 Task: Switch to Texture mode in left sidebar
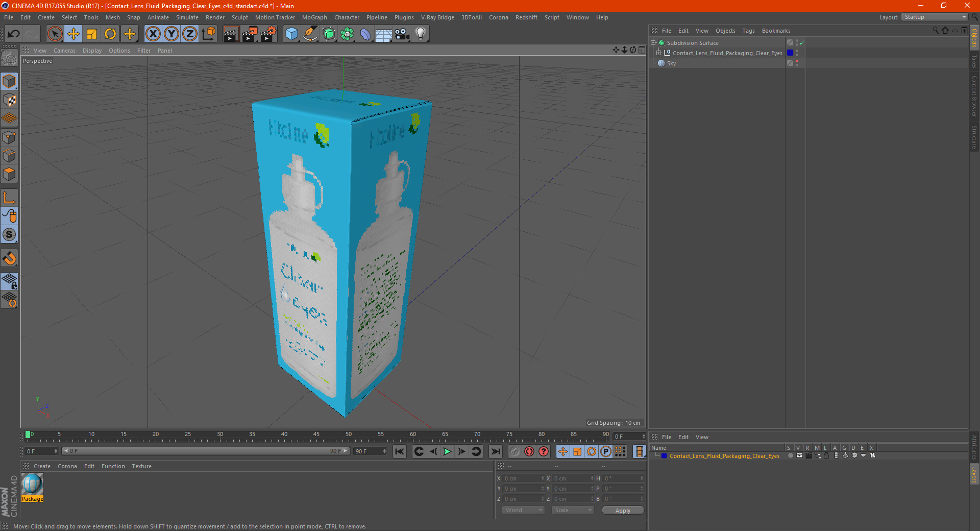click(9, 100)
